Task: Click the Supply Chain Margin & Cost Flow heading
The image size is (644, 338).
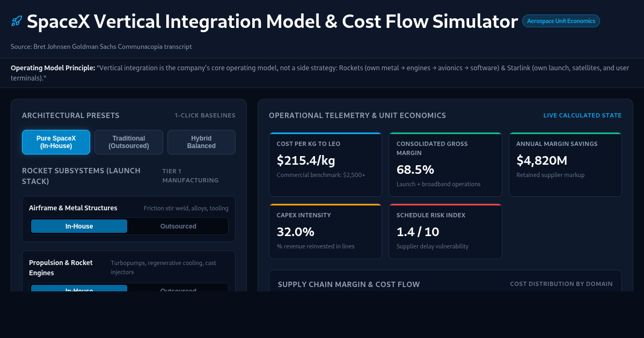Action: [349, 284]
